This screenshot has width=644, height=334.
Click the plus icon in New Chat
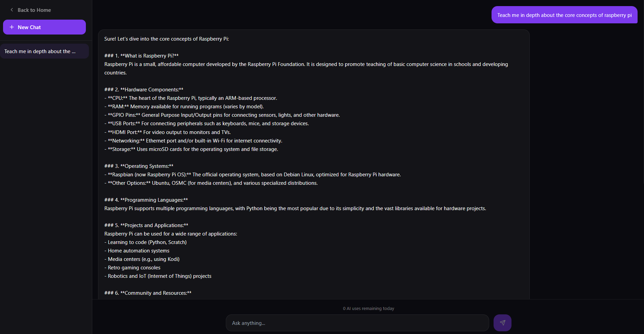(x=12, y=27)
